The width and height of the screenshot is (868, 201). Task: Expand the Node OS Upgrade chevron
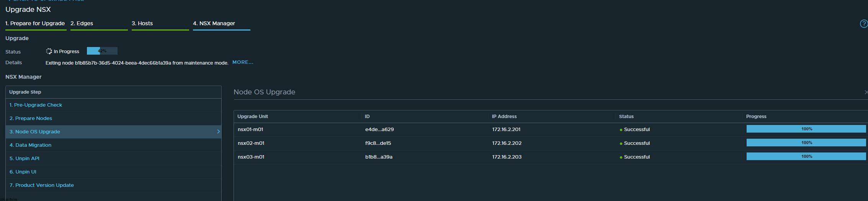coord(218,131)
